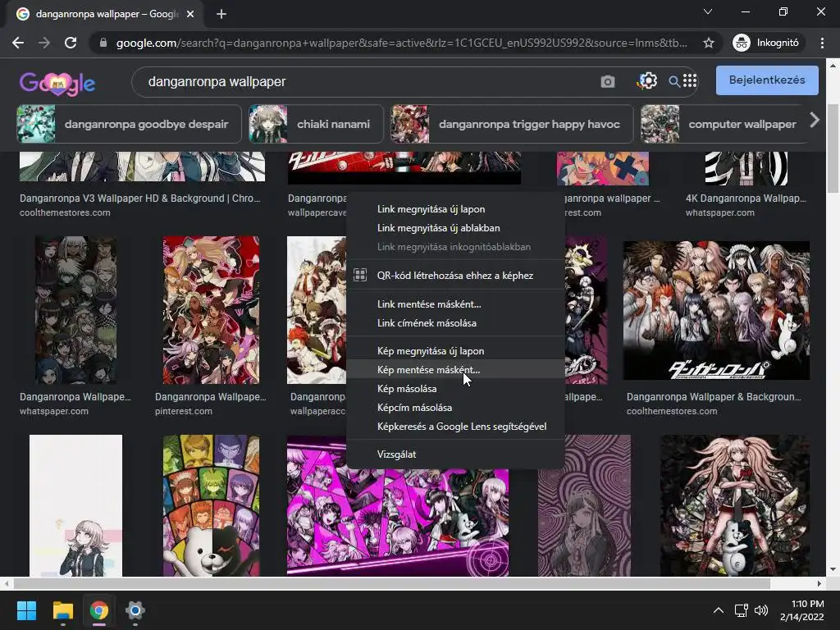Choose Link mentése másként...
Viewport: 840px width, 630px height.
tap(456, 304)
